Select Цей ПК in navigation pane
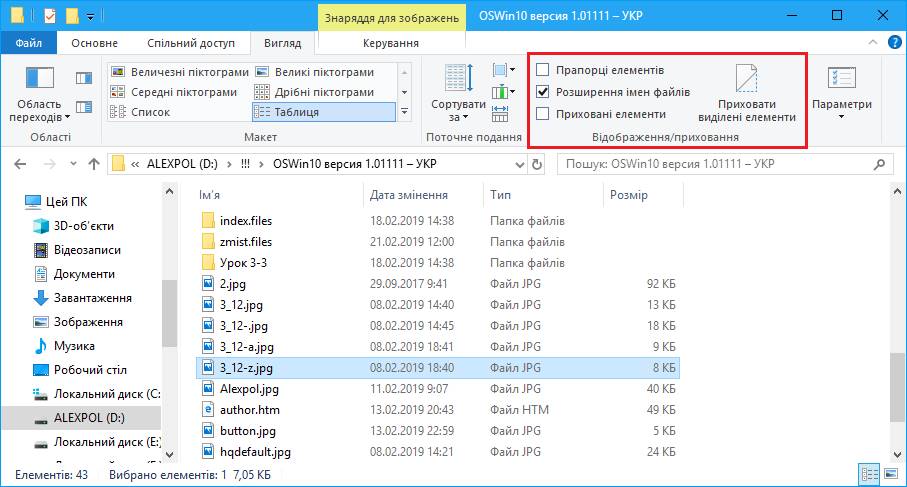907x487 pixels. tap(67, 202)
